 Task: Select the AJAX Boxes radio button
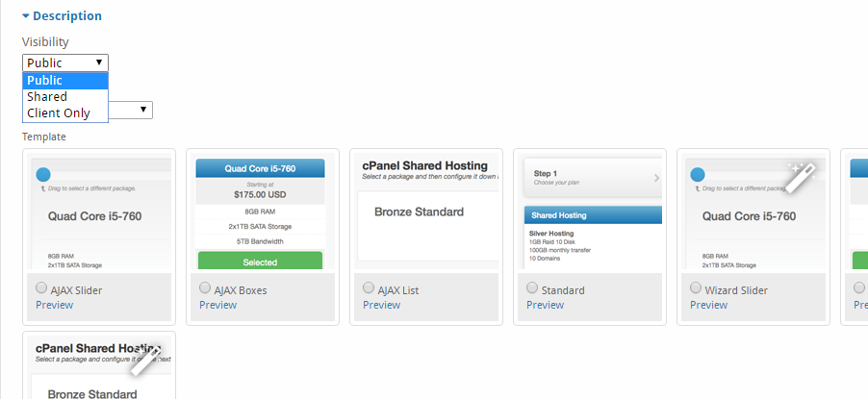tap(205, 287)
